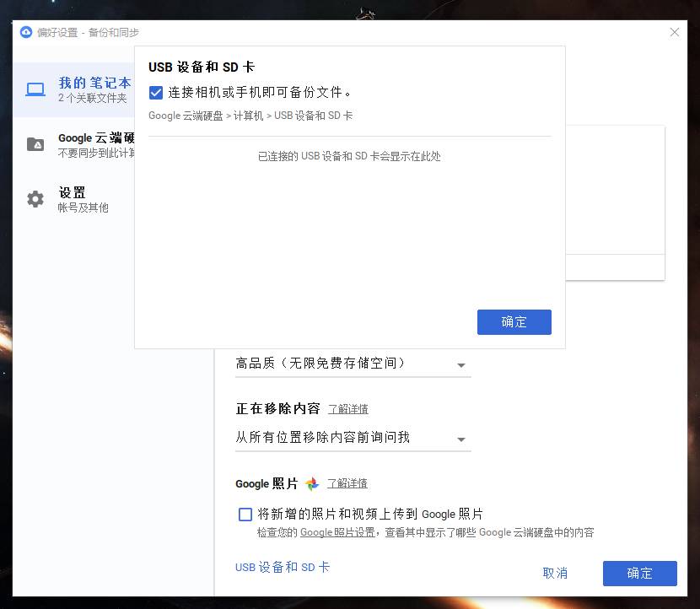The image size is (700, 609).
Task: Open 了解详情 link next to 正在移除内容
Action: coord(348,409)
